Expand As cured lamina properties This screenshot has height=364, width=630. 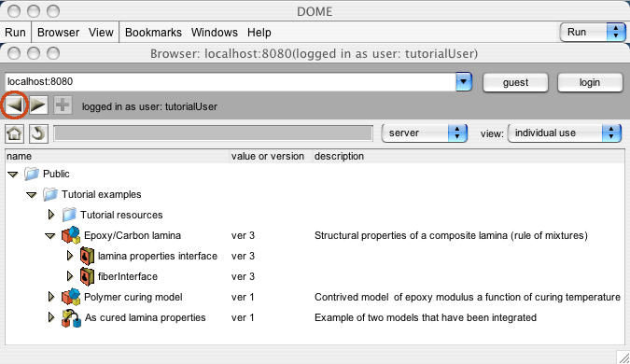pyautogui.click(x=51, y=317)
